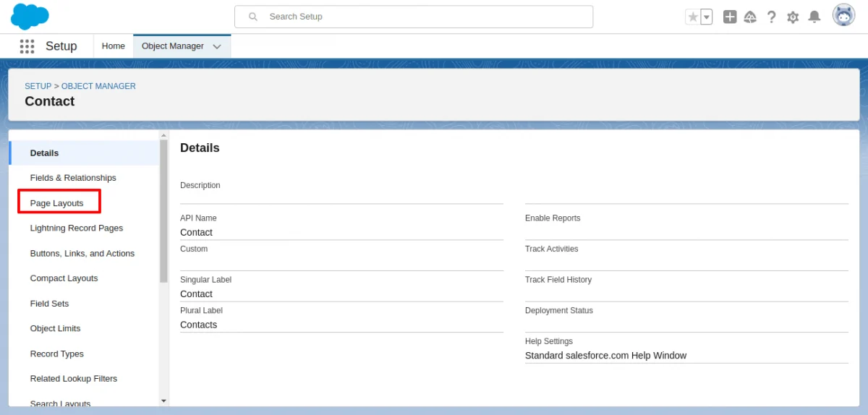Open the user profile avatar
This screenshot has width=868, height=415.
tap(843, 15)
